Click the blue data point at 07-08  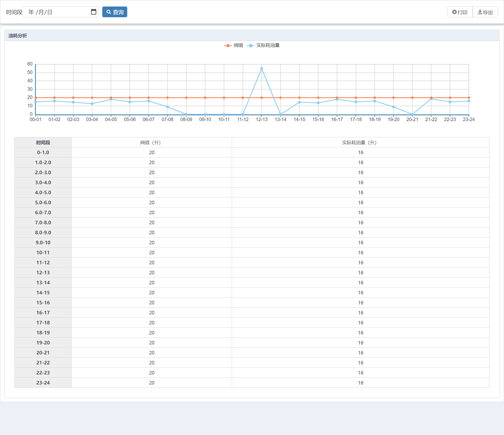pos(167,107)
